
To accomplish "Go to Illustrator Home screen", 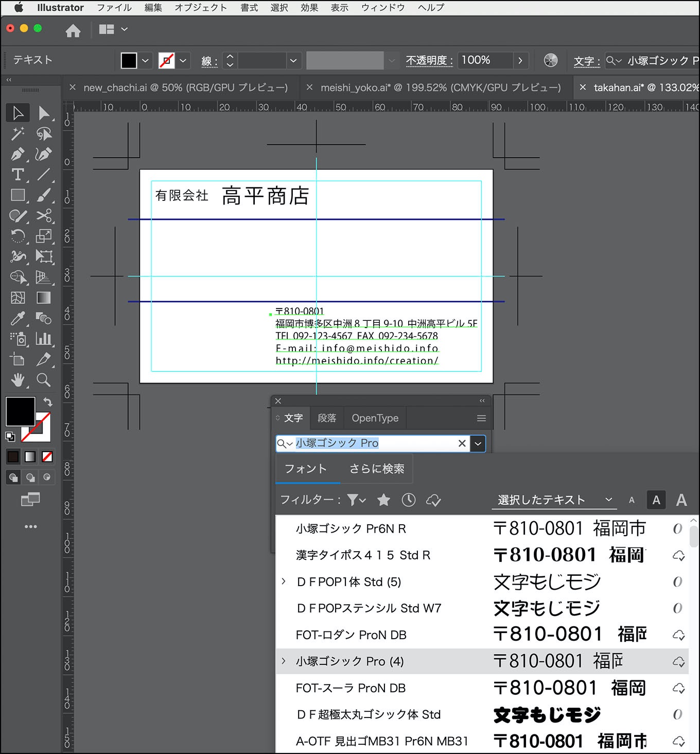I will coord(73,31).
